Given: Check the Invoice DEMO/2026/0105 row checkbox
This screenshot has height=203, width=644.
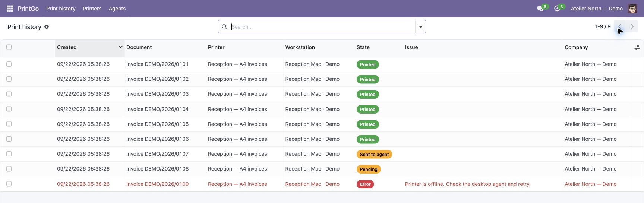Looking at the screenshot, I should (x=9, y=124).
